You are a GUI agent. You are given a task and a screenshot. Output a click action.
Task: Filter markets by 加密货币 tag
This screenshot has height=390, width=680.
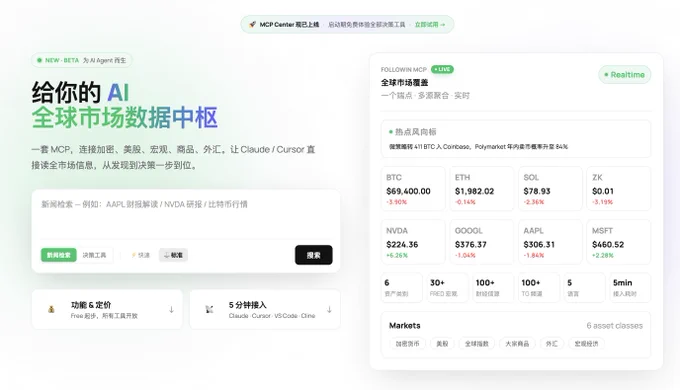pyautogui.click(x=407, y=344)
